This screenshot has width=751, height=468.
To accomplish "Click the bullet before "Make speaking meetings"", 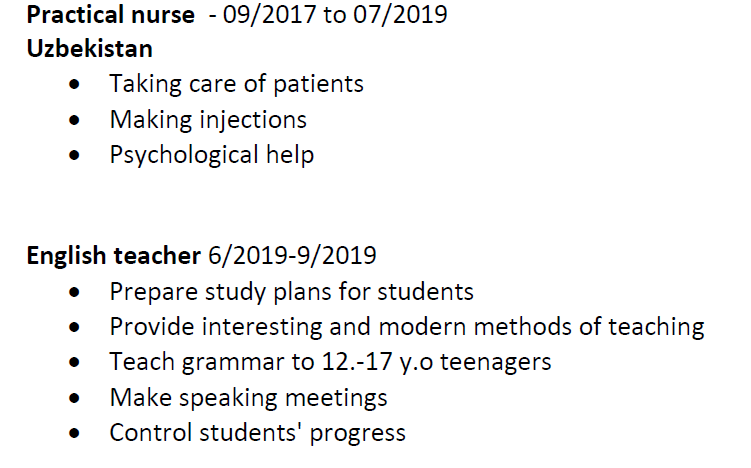I will [x=76, y=399].
